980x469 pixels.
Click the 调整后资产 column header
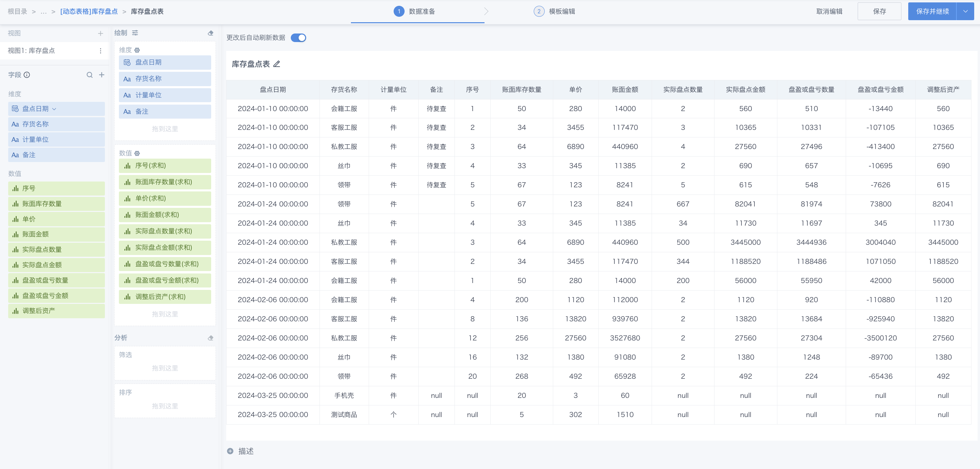pos(943,90)
